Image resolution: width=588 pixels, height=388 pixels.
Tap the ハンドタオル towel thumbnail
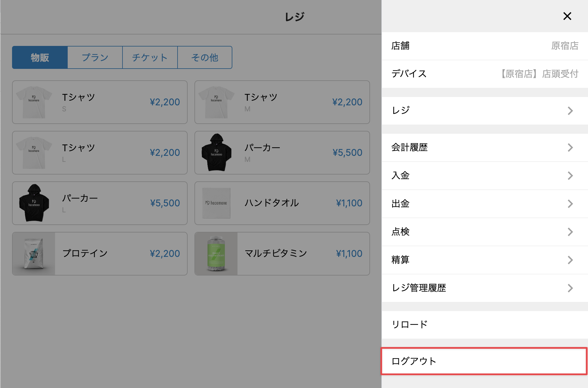click(x=216, y=203)
